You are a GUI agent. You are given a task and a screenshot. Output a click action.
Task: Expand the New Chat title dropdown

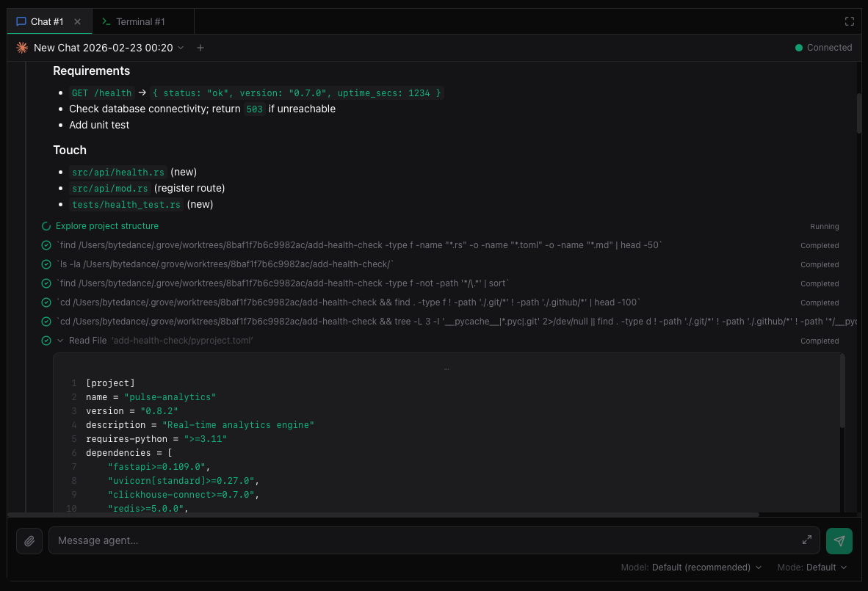[181, 48]
